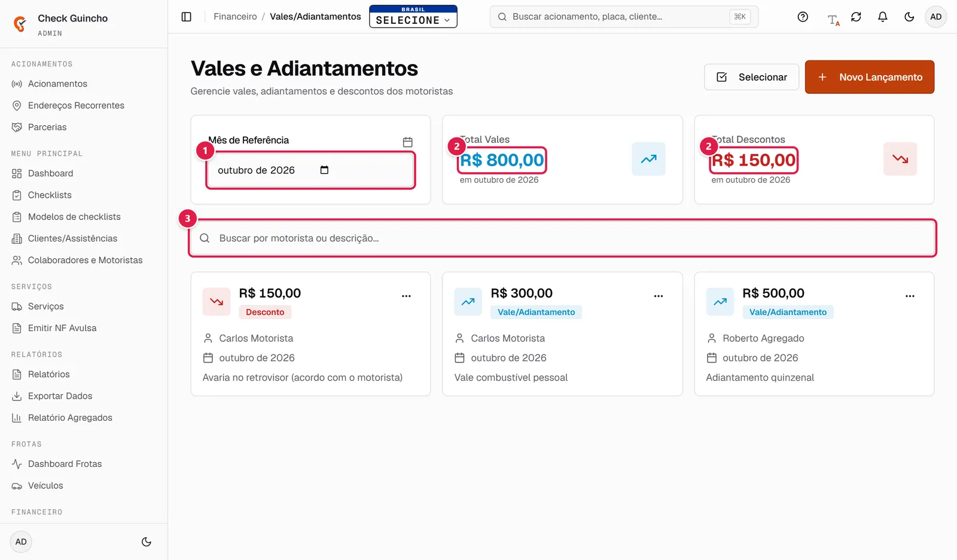Click the Vales/Adiantamentos breadcrumb

click(315, 17)
